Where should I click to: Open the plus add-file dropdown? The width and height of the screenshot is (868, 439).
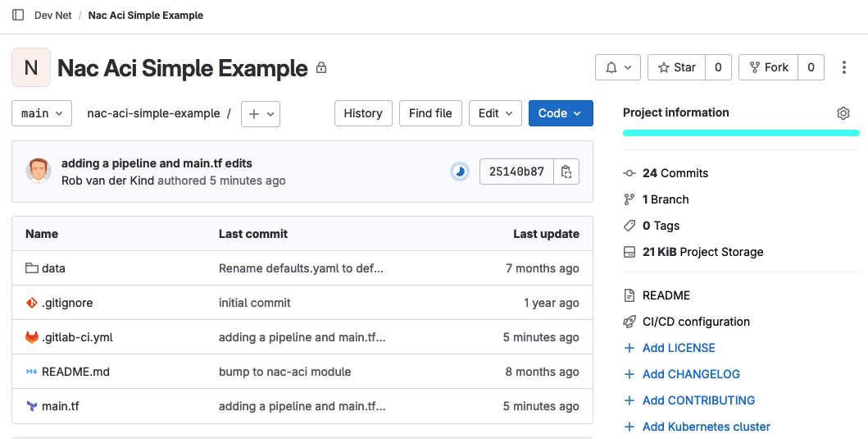point(261,113)
